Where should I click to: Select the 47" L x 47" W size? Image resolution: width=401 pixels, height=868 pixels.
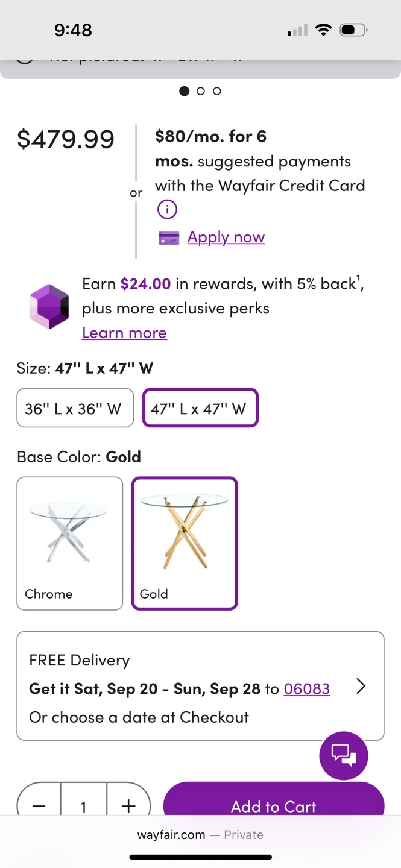coord(200,408)
